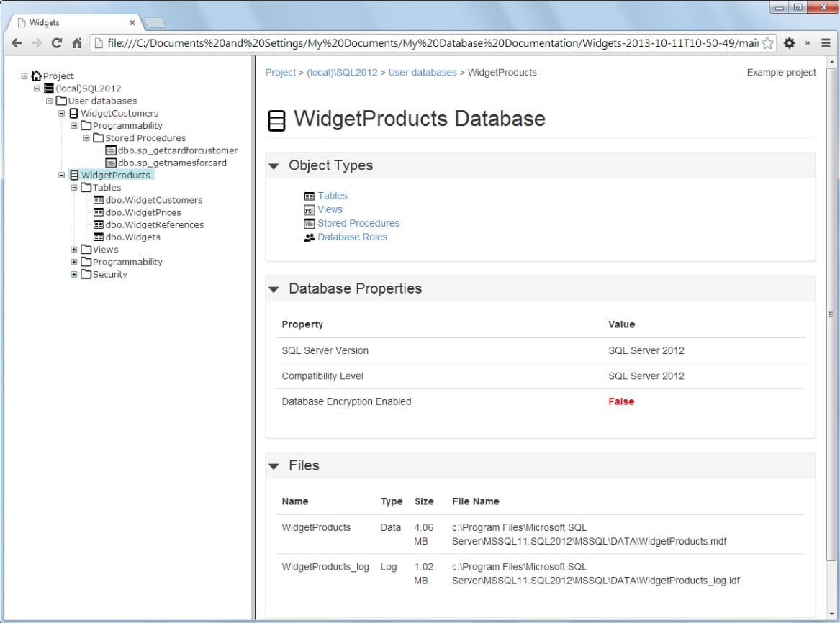The image size is (840, 623).
Task: Go to (local)\SQL2012 in the breadcrumb
Action: [x=342, y=72]
